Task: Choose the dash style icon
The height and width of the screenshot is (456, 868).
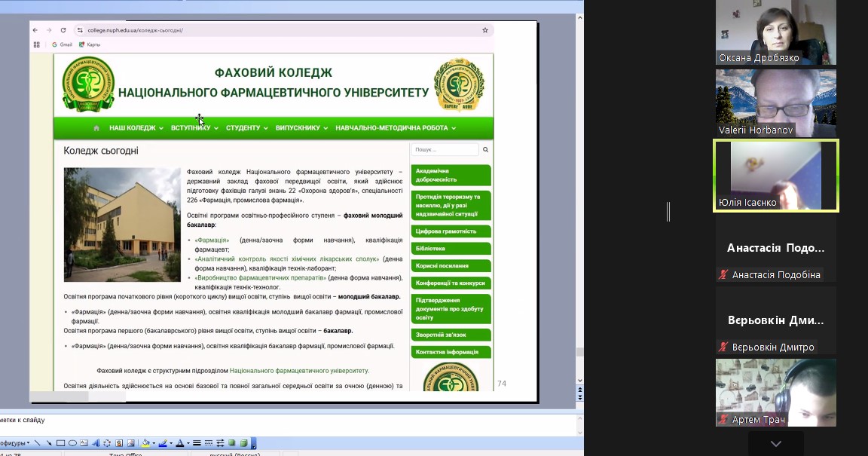Action: (x=209, y=443)
